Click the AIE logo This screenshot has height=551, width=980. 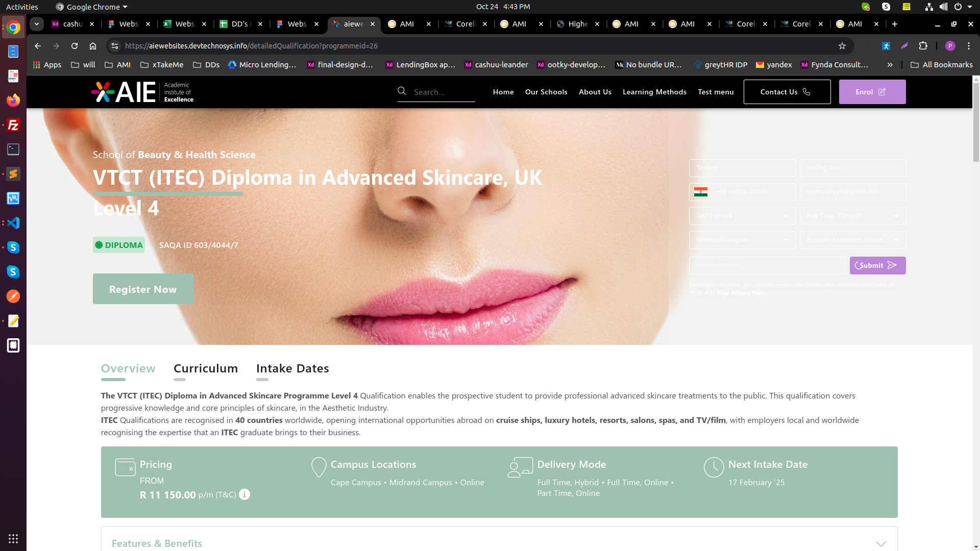pyautogui.click(x=142, y=92)
